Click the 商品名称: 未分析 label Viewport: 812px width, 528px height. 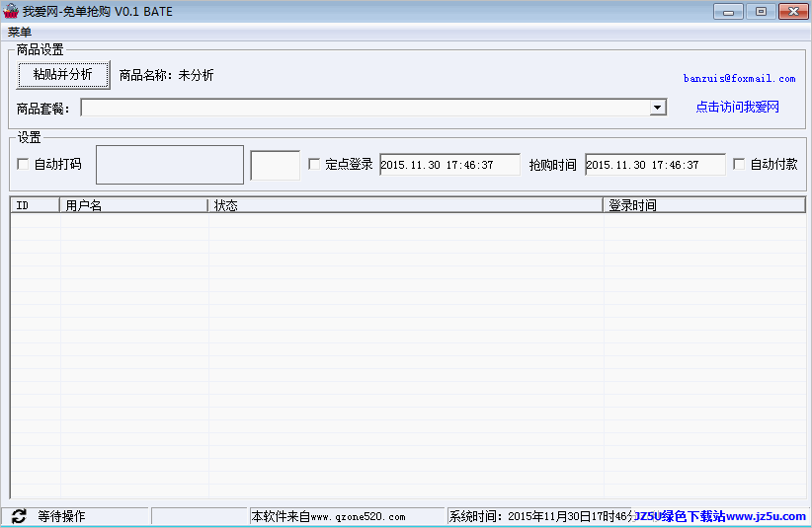[166, 76]
